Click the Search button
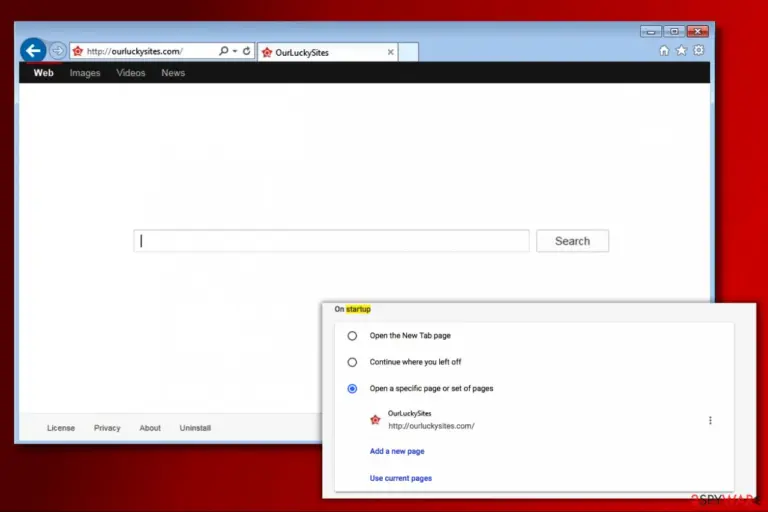768x512 pixels. pos(573,241)
